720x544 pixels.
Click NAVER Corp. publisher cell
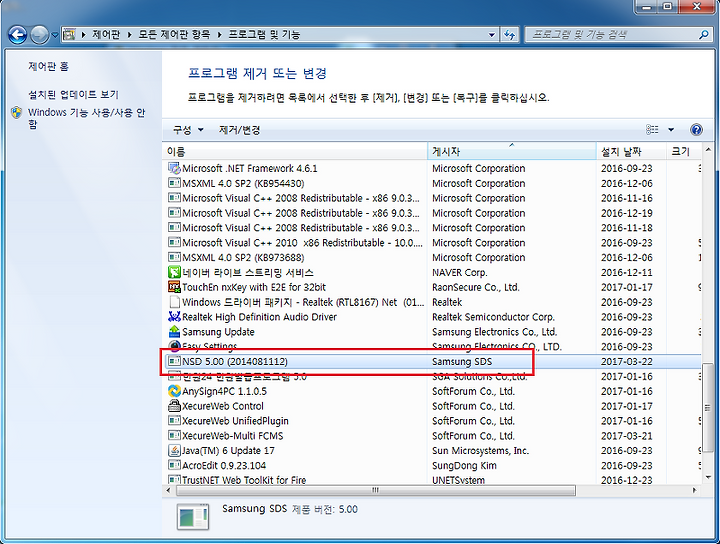(460, 273)
